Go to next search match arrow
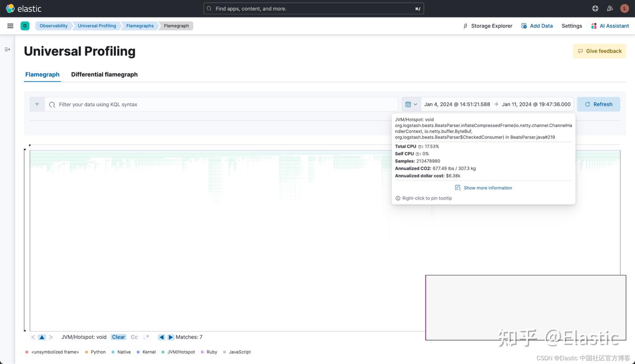Screen dimensions: 635x364 pyautogui.click(x=171, y=337)
